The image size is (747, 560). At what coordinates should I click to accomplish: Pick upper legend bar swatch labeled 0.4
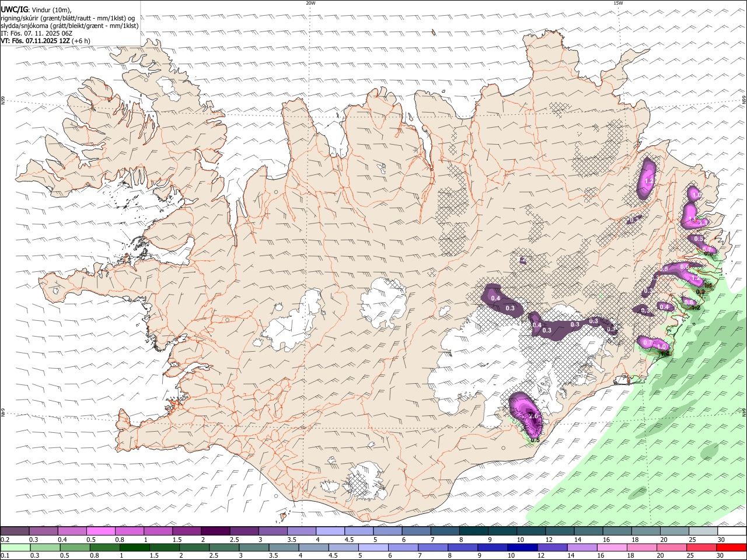click(x=72, y=531)
